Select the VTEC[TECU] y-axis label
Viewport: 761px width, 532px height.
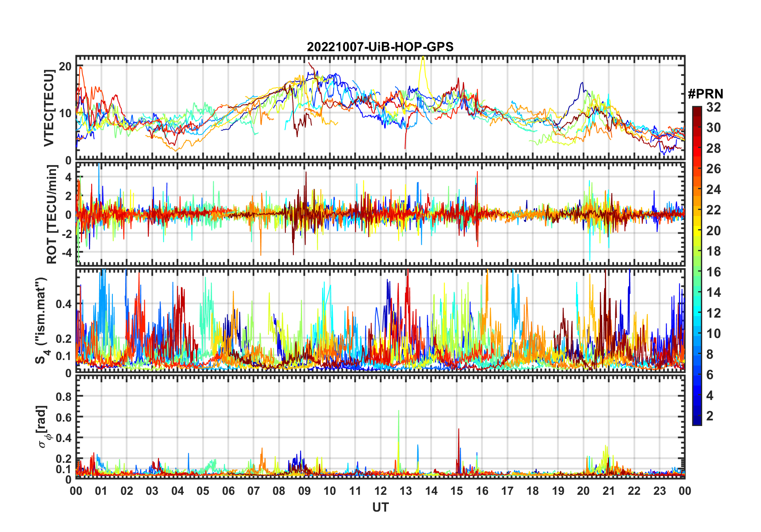pyautogui.click(x=49, y=108)
